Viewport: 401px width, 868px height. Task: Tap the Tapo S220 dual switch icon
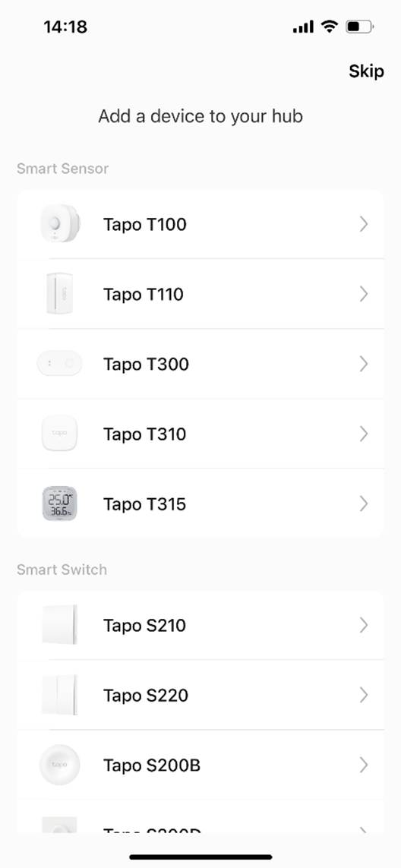pos(60,695)
